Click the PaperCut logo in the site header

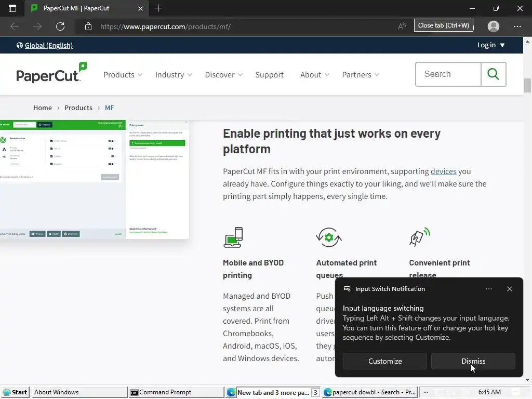51,73
